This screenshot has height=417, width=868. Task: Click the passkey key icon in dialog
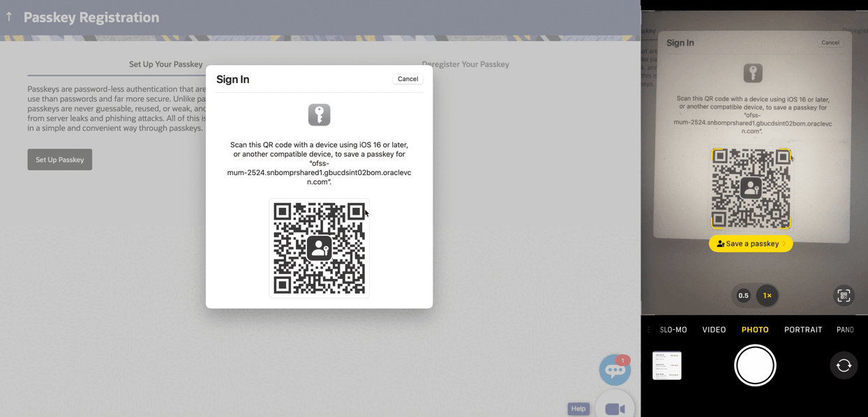point(319,114)
